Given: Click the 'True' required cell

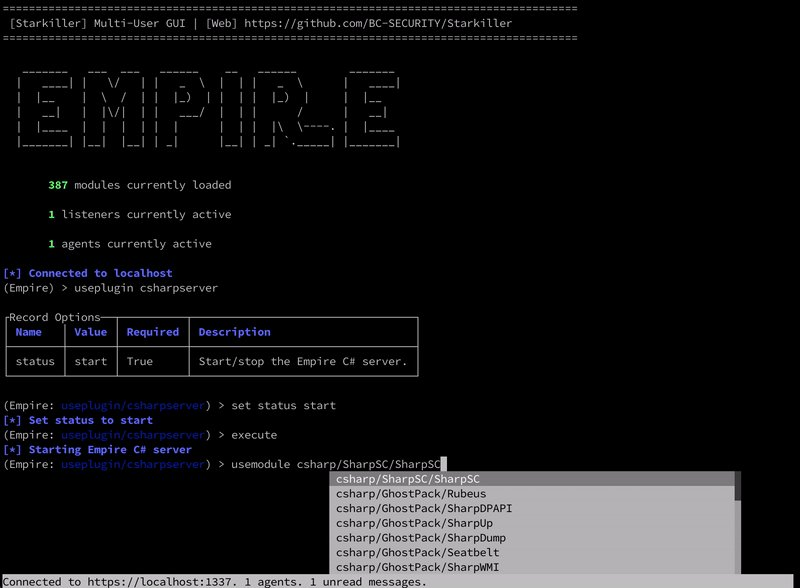Looking at the screenshot, I should click(x=140, y=361).
